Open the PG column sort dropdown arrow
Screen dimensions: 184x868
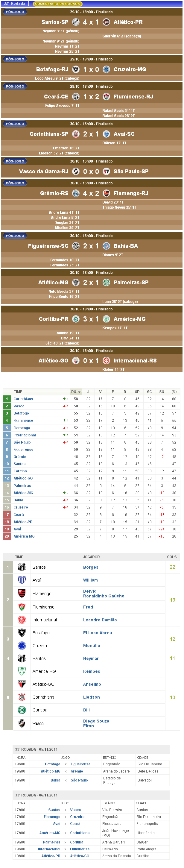pyautogui.click(x=79, y=392)
